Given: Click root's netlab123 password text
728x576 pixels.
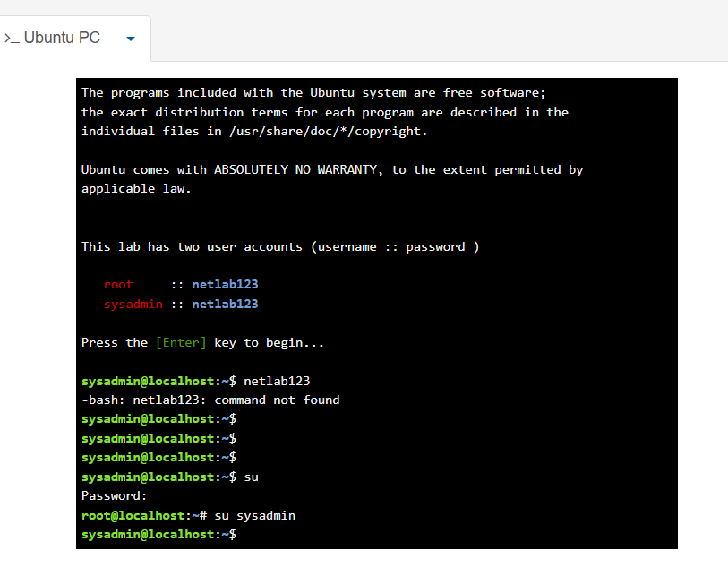Looking at the screenshot, I should click(x=225, y=285).
